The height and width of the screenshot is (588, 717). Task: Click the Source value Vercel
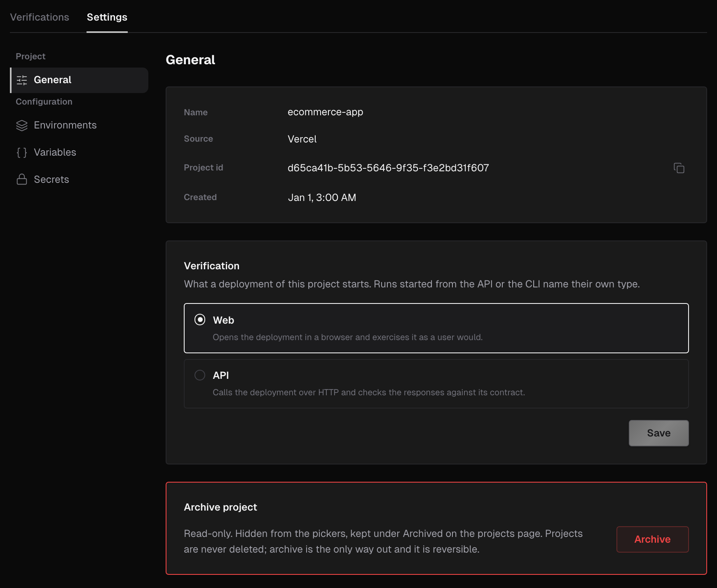click(302, 139)
